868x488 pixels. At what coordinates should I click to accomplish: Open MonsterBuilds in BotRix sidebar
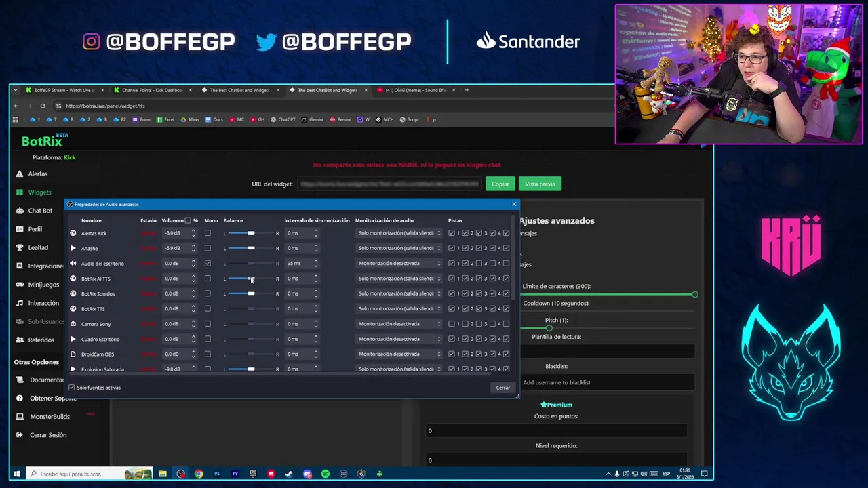pos(50,417)
